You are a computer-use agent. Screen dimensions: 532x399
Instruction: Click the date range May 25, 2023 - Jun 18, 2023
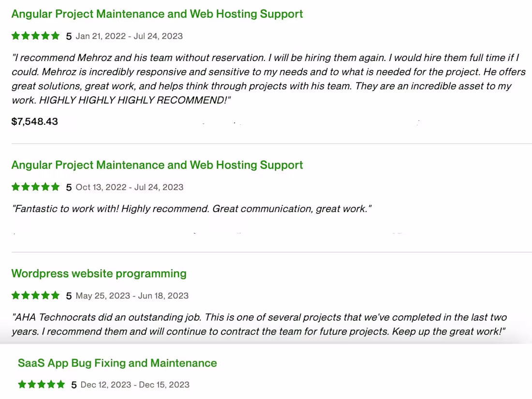click(x=132, y=296)
